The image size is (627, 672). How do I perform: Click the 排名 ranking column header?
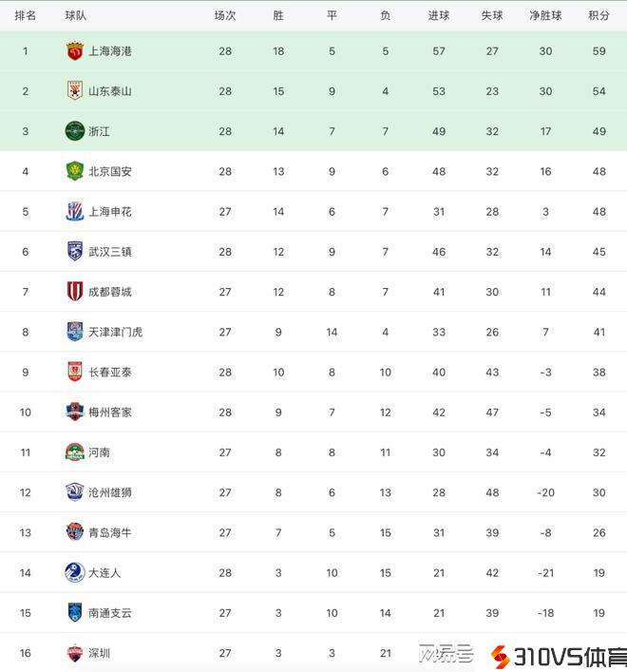point(26,15)
